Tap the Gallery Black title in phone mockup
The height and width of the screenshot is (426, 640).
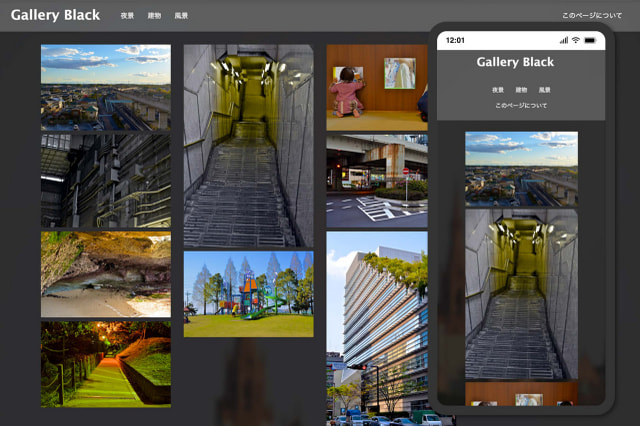click(x=515, y=62)
